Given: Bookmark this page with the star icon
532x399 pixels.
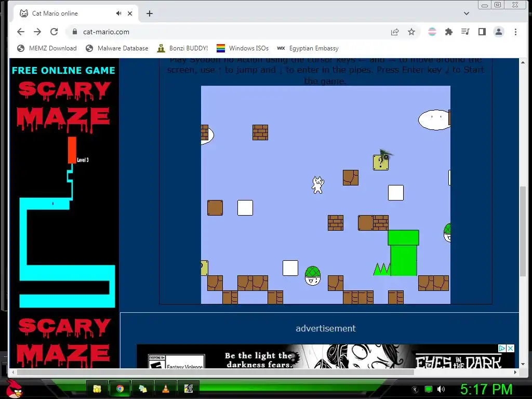Looking at the screenshot, I should 411,32.
